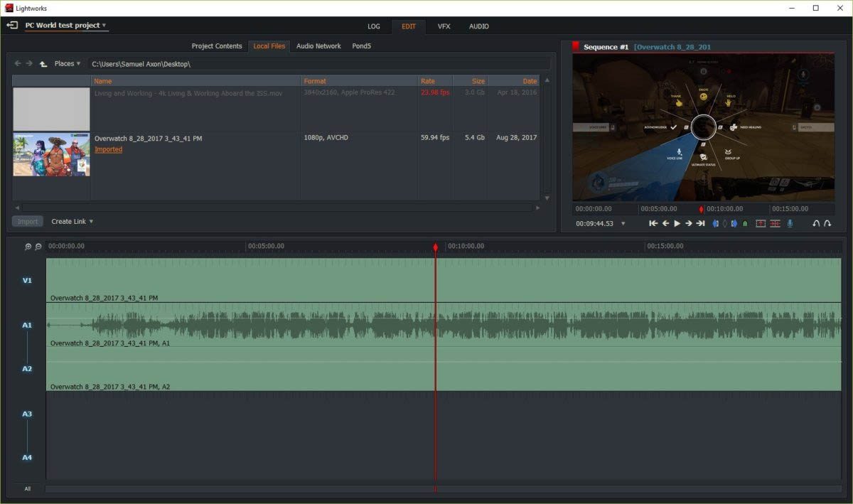Click the file list down scroll arrow
The width and height of the screenshot is (853, 504).
coord(547,198)
